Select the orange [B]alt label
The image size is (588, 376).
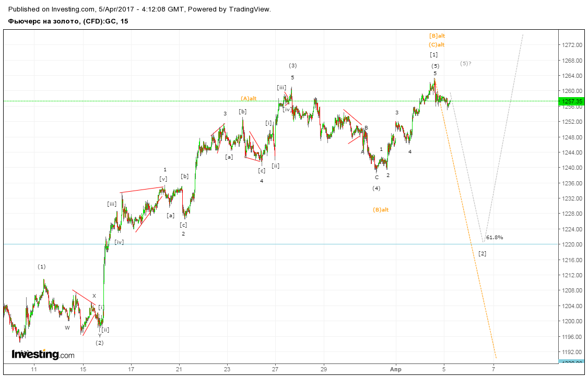pyautogui.click(x=437, y=36)
